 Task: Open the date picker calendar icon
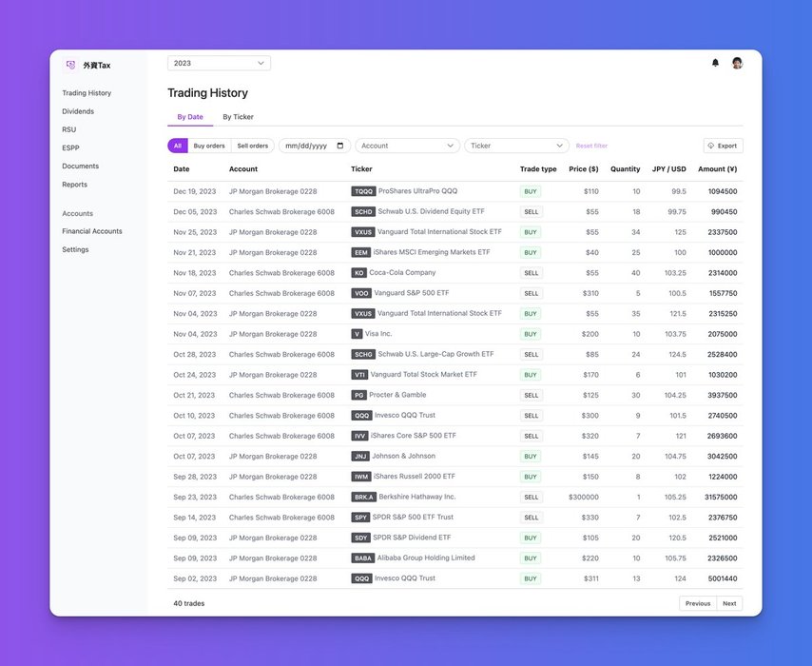340,146
